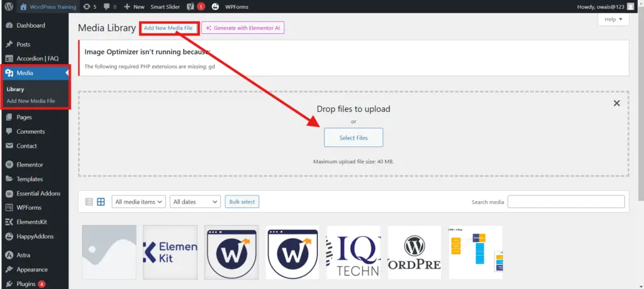Image resolution: width=644 pixels, height=289 pixels.
Task: Click the user avatar in admin bar
Action: pyautogui.click(x=630, y=6)
